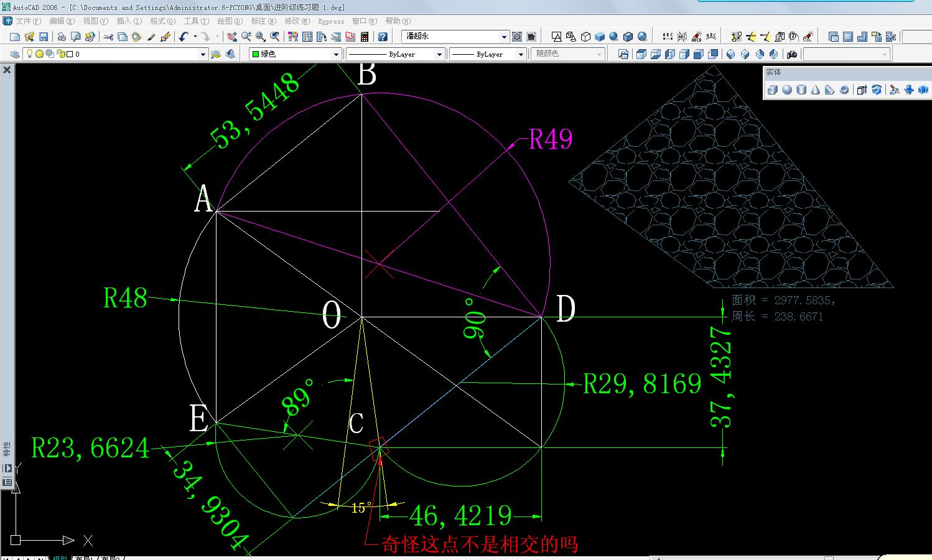Click the Help question mark icon
Viewport: 932px width, 560px height.
point(383,37)
